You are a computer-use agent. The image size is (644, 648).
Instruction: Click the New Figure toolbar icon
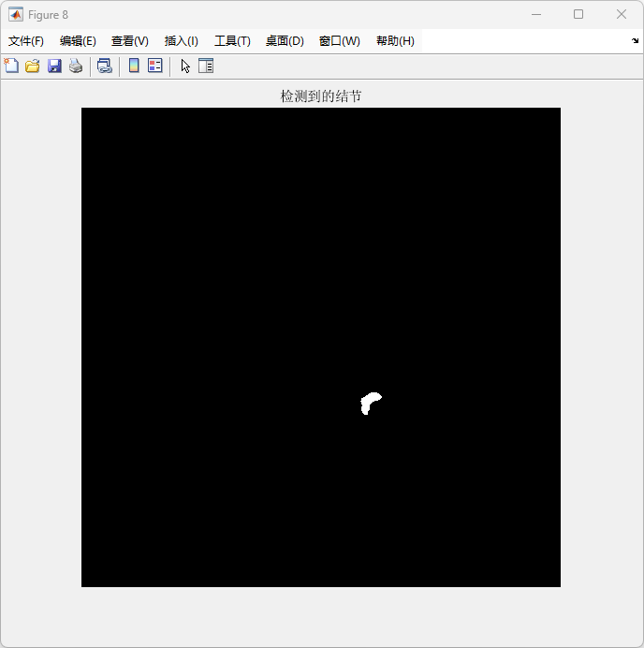[x=11, y=66]
